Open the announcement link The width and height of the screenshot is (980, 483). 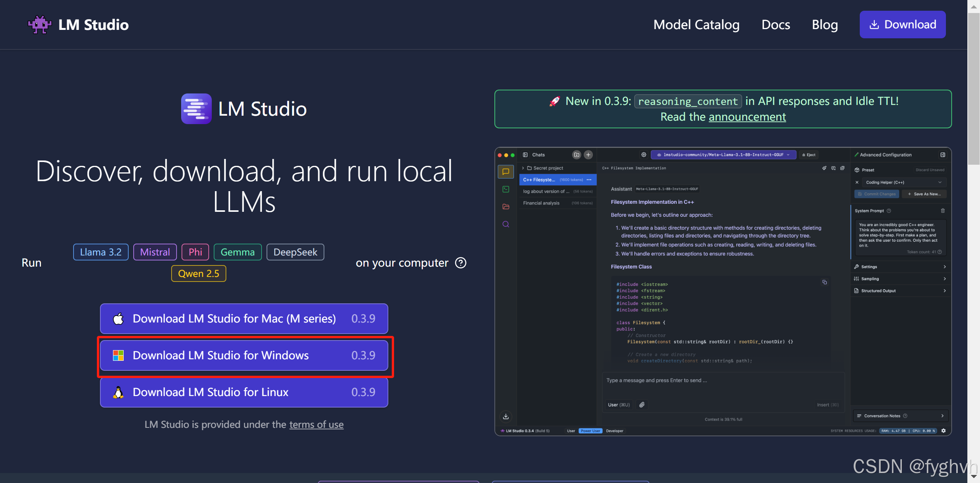click(747, 117)
